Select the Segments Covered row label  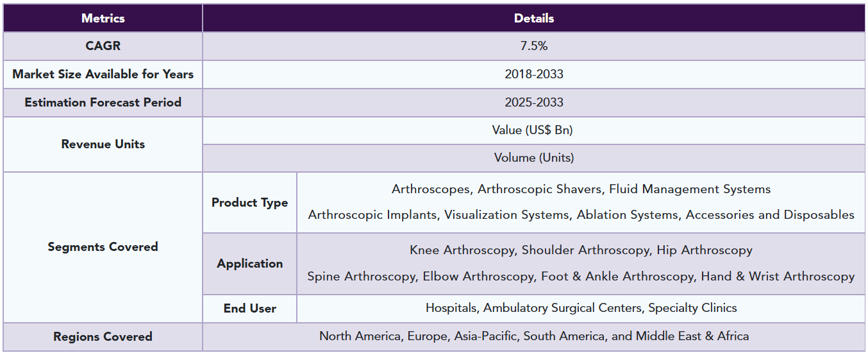tap(103, 247)
